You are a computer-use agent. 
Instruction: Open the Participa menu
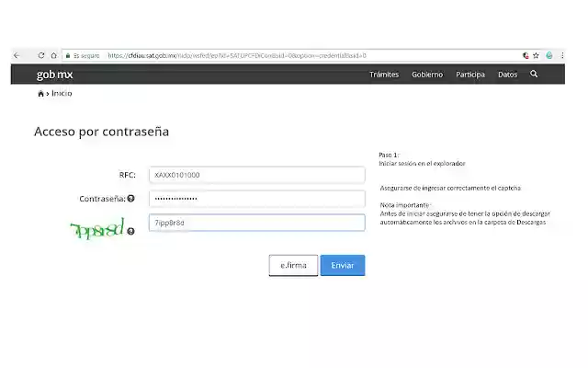pyautogui.click(x=470, y=75)
